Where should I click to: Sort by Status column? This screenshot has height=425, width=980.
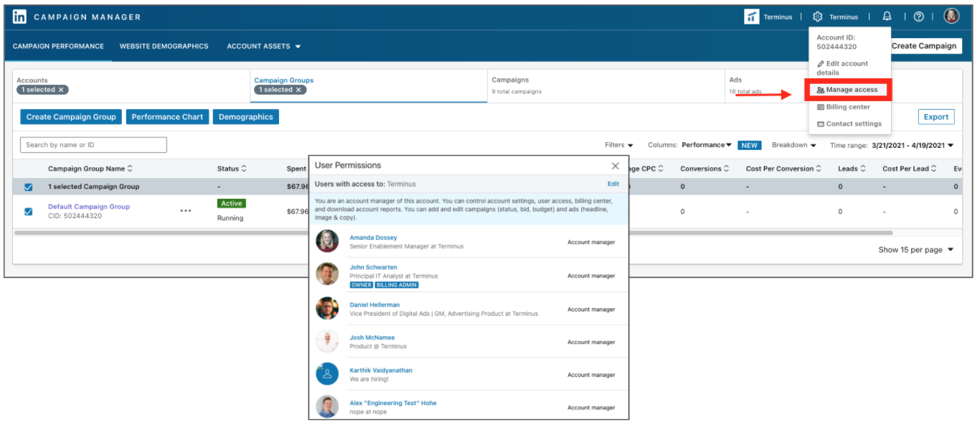tap(232, 169)
